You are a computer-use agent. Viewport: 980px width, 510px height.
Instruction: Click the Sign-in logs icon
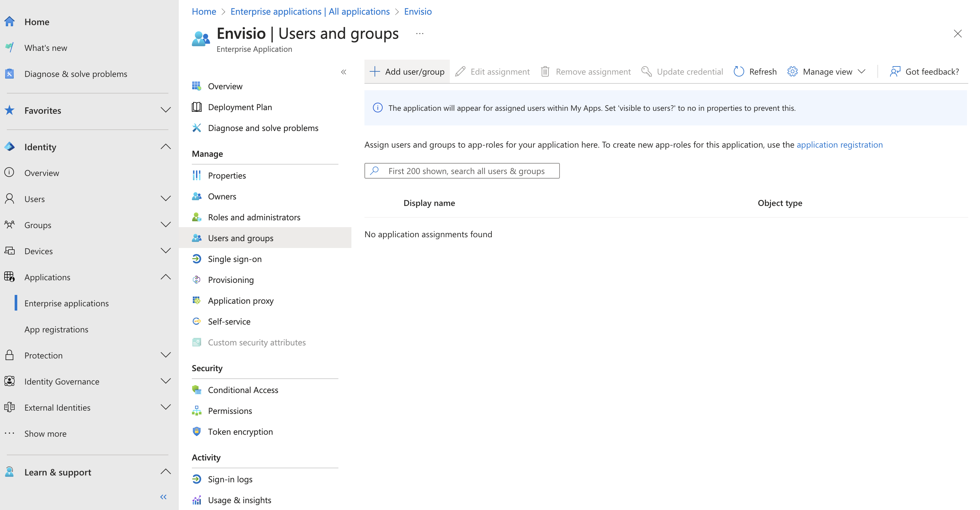197,479
